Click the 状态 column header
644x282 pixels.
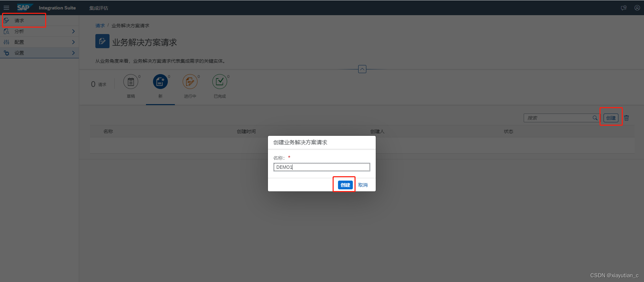pos(509,131)
